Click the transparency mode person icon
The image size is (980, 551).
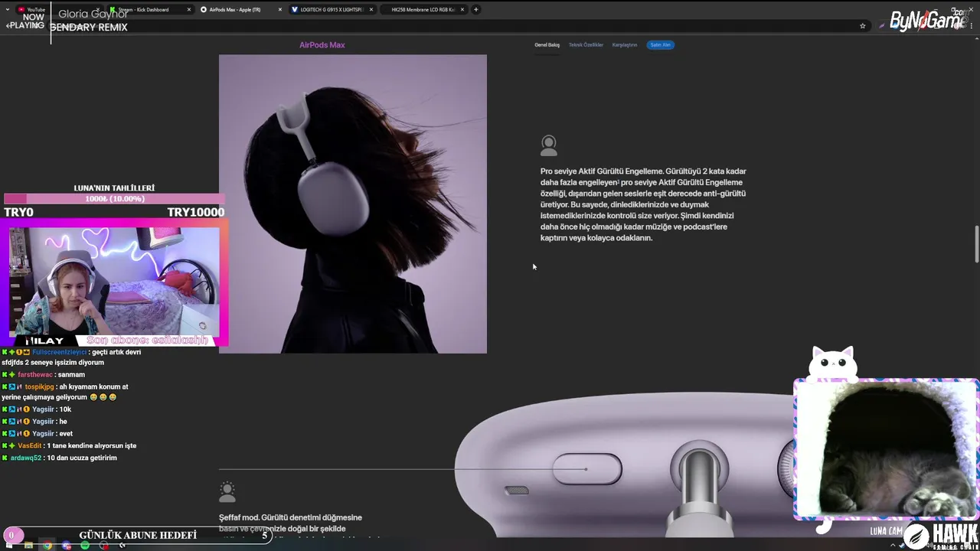[227, 491]
